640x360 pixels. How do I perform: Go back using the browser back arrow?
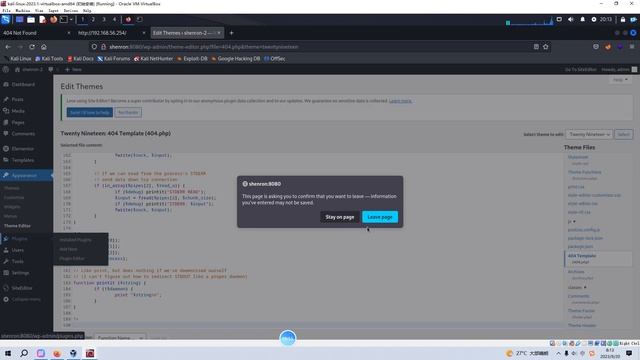[8, 47]
